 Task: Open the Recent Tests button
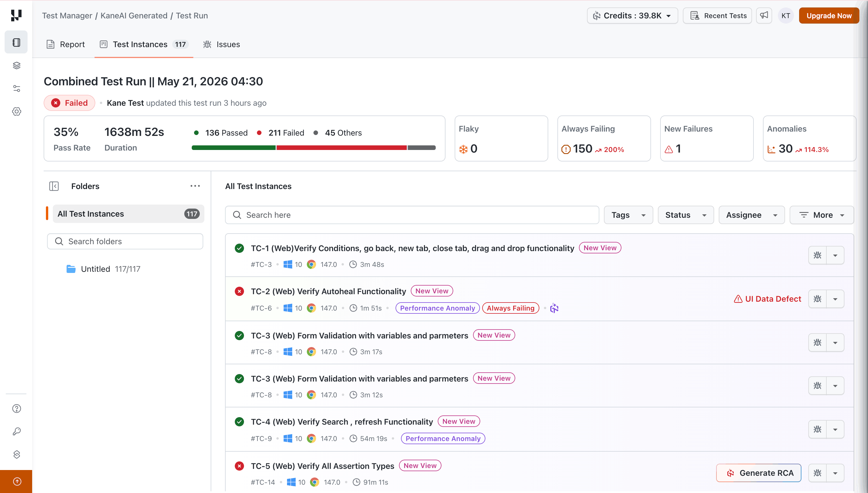(x=717, y=16)
